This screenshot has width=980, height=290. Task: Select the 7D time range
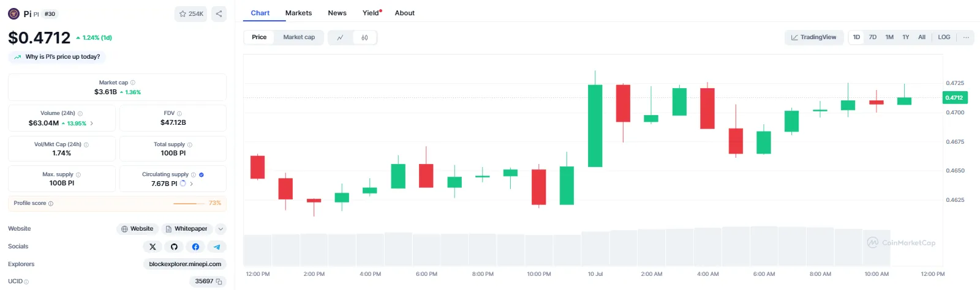point(873,37)
